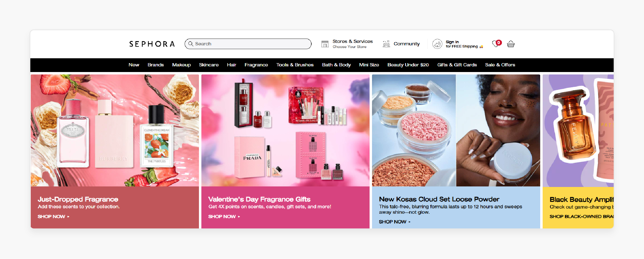The height and width of the screenshot is (259, 644).
Task: Click the store building icon
Action: tap(325, 44)
